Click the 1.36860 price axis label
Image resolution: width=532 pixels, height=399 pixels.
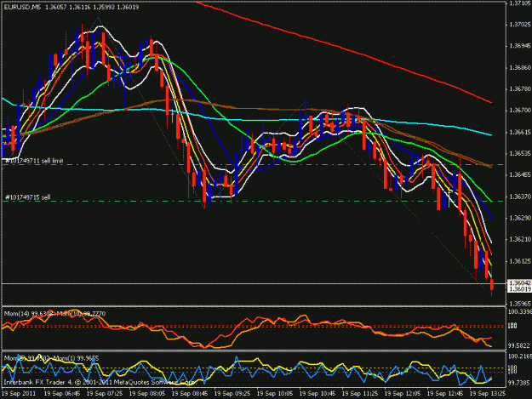[x=520, y=67]
